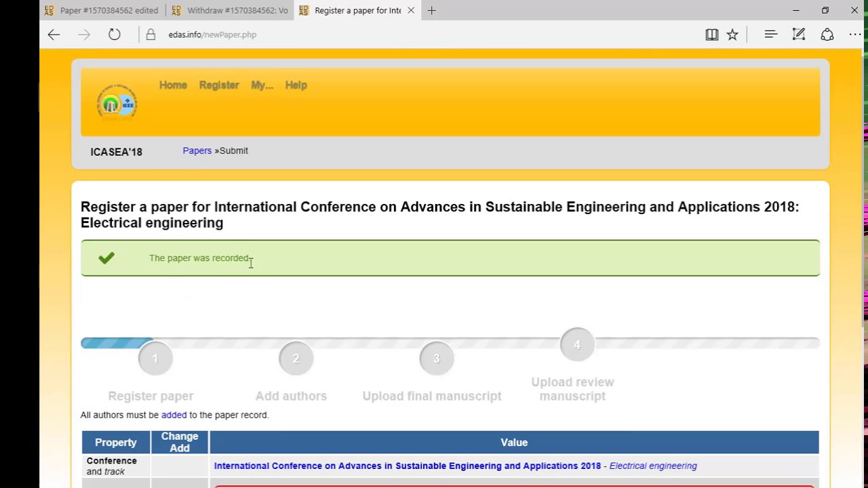Switch to the Paper #1570384562 edited tab
This screenshot has width=868, height=488.
point(102,10)
